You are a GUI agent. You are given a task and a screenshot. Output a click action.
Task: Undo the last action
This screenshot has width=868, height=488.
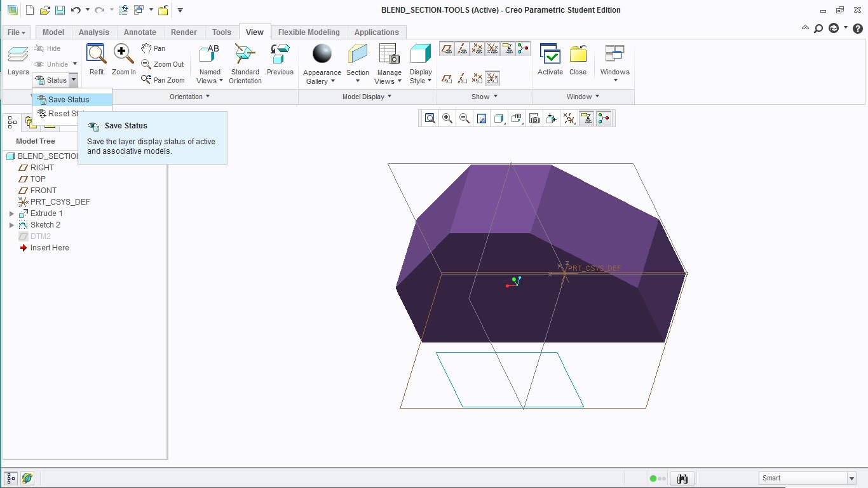tap(76, 10)
